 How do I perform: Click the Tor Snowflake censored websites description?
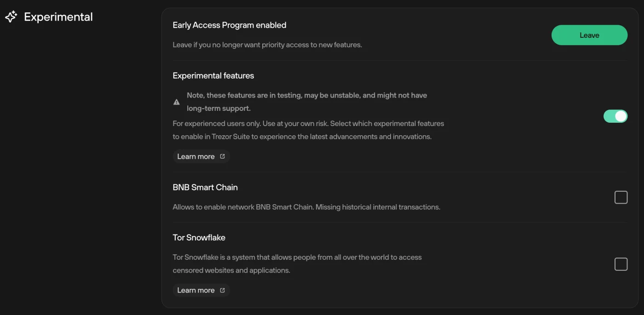point(297,263)
